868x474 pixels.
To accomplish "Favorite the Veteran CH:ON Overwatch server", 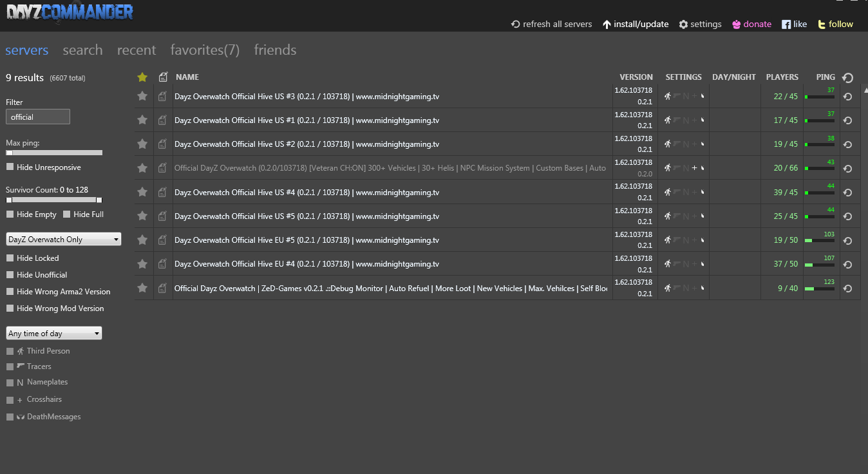I will point(142,167).
